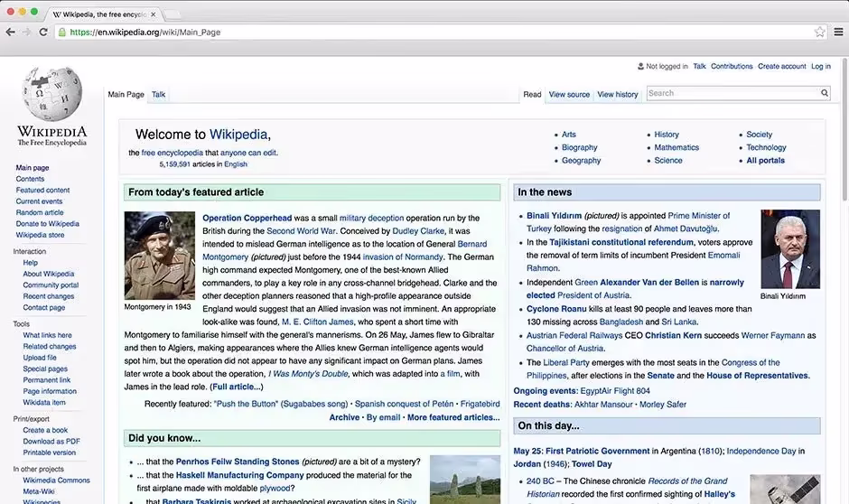Click the search magnifying glass icon

pos(824,93)
